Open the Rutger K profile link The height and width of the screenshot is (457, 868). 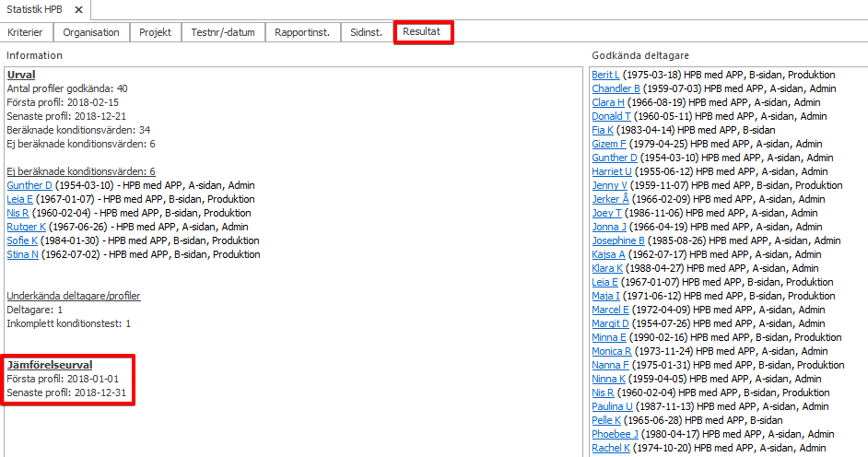(x=27, y=227)
